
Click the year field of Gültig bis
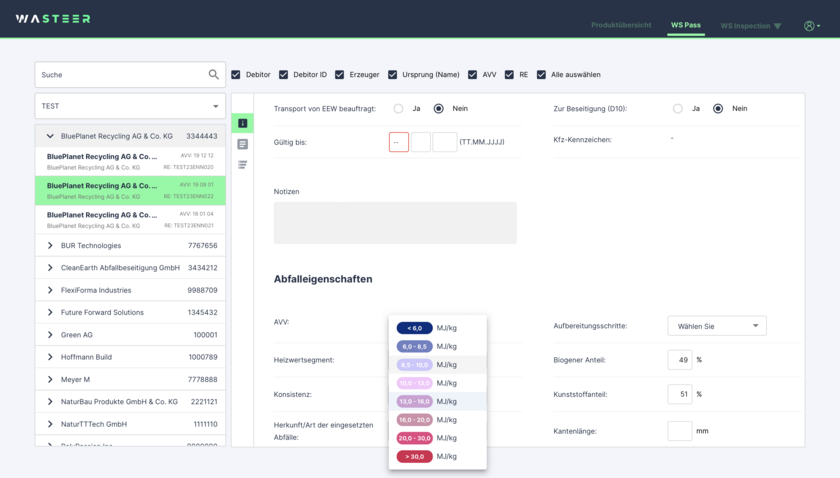tap(445, 142)
